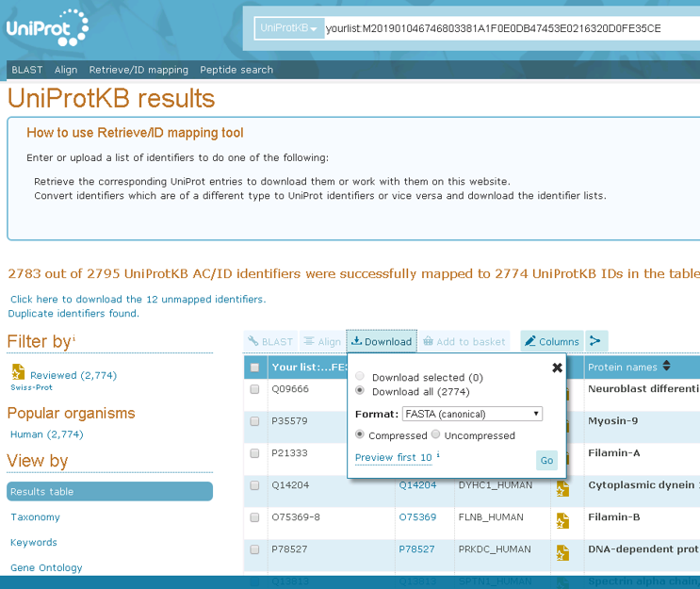
Task: Click the Filamin-B protein name
Action: (x=614, y=517)
